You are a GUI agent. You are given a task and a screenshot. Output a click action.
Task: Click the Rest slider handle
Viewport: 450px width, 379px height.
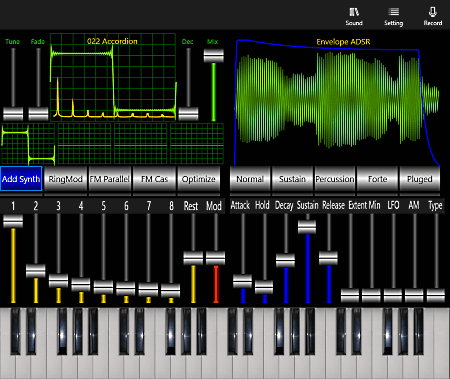(x=193, y=259)
